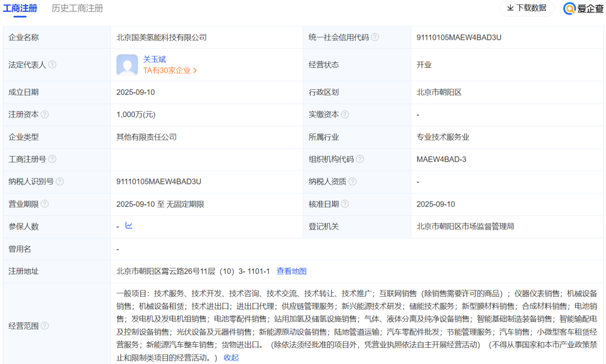Select the 工商注册 tab
This screenshot has height=364, width=606.
pos(20,8)
